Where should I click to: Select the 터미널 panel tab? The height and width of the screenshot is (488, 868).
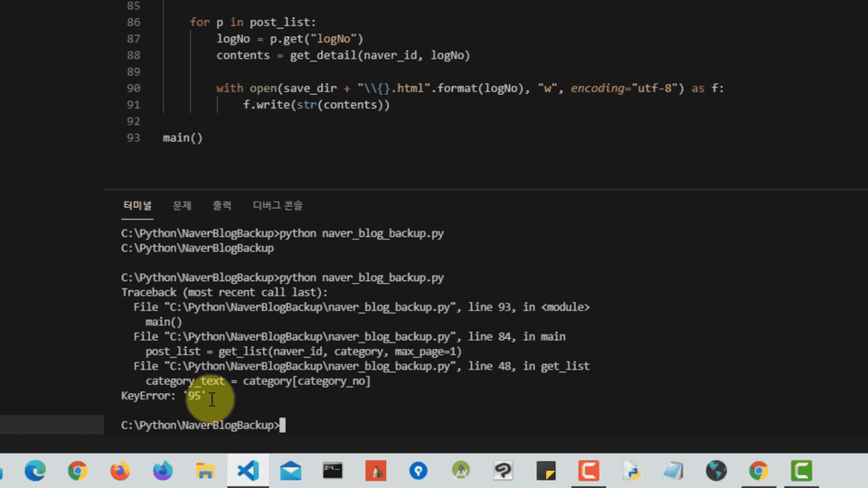pyautogui.click(x=137, y=206)
